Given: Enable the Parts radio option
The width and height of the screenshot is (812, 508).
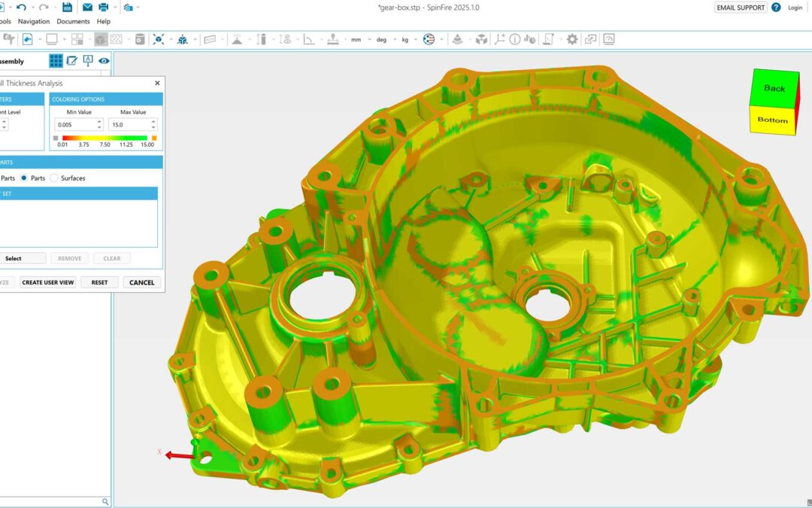Looking at the screenshot, I should coord(23,178).
